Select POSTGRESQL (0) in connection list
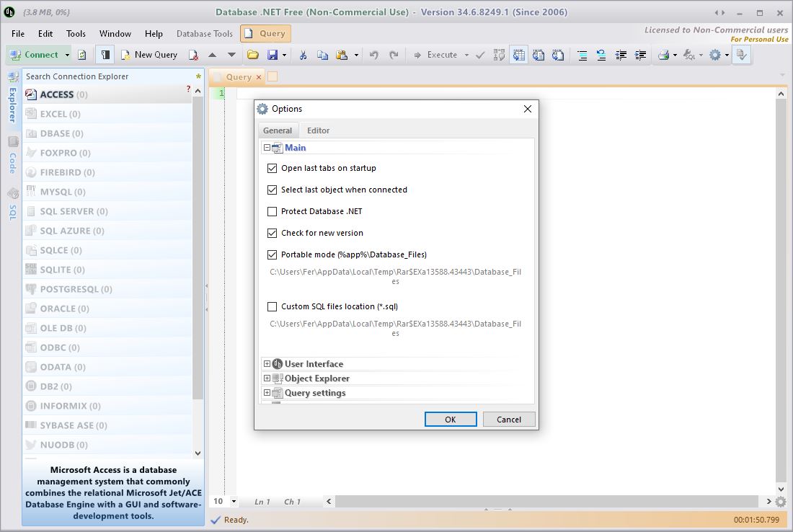 coord(107,289)
